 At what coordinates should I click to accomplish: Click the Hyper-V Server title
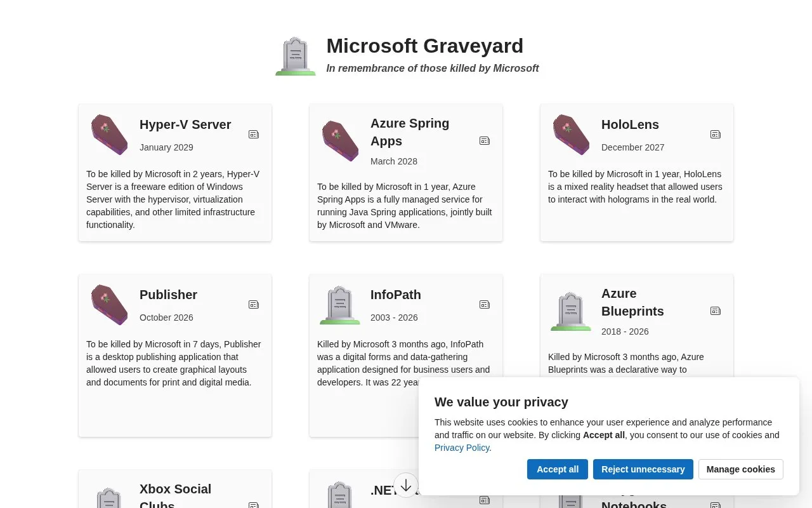[185, 124]
